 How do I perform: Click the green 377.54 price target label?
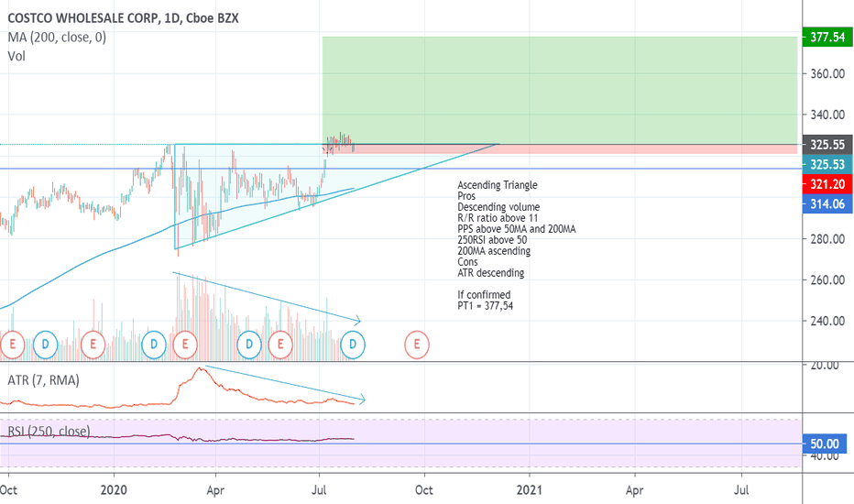pyautogui.click(x=827, y=37)
